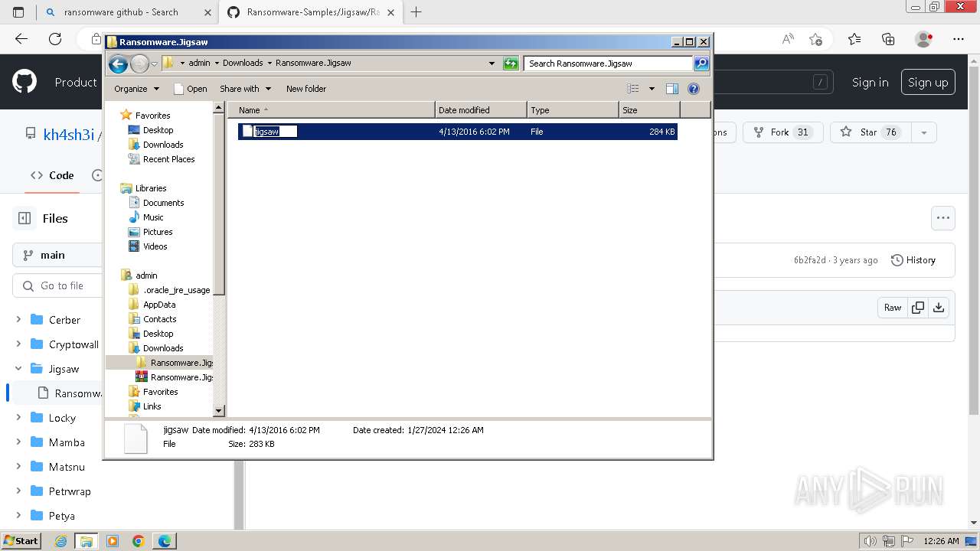Open Edge profile avatar
Viewport: 980px width, 551px height.
click(x=923, y=39)
